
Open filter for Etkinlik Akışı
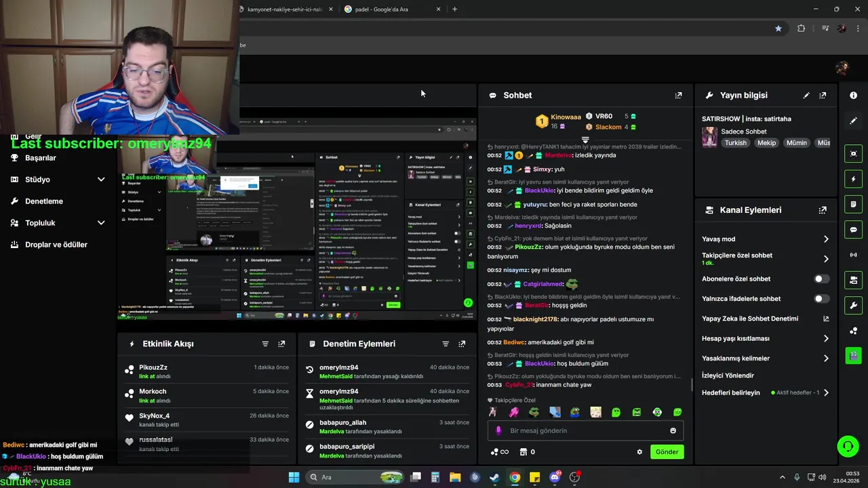point(265,344)
